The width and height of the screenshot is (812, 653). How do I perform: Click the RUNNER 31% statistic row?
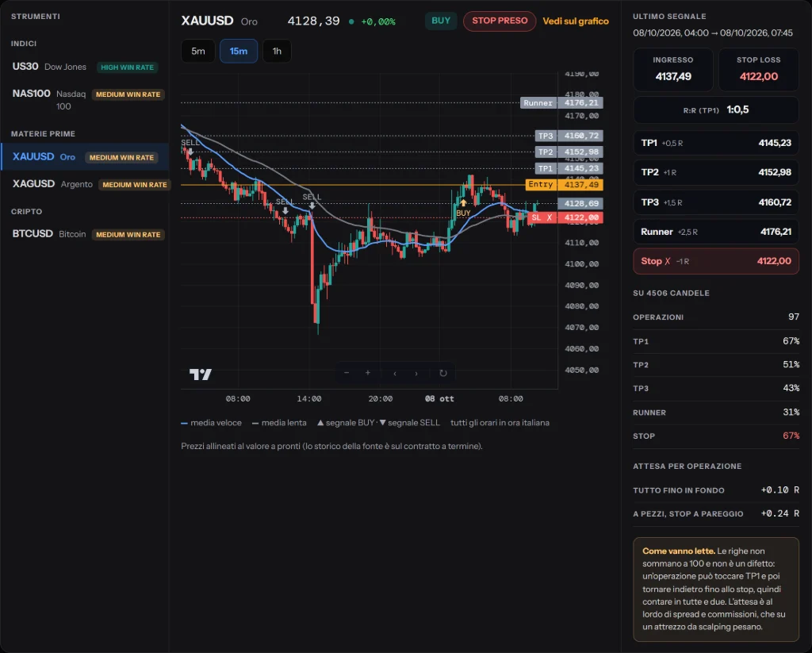[x=716, y=413]
